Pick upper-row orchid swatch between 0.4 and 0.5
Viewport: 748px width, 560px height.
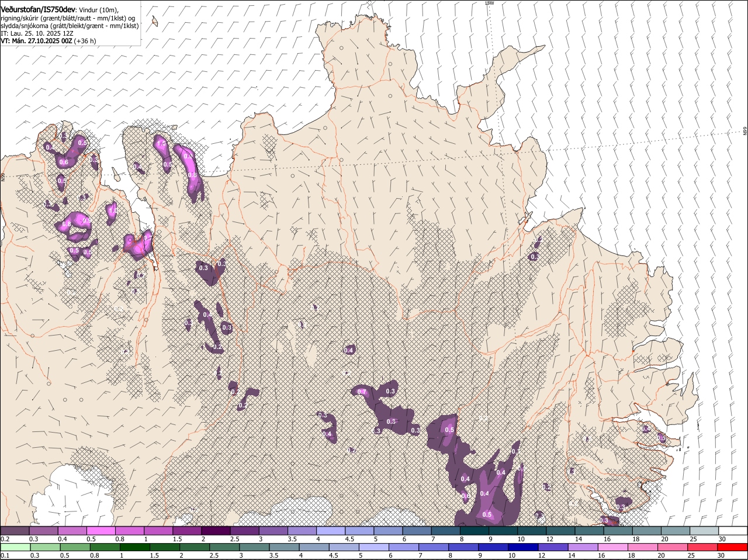coord(72,531)
